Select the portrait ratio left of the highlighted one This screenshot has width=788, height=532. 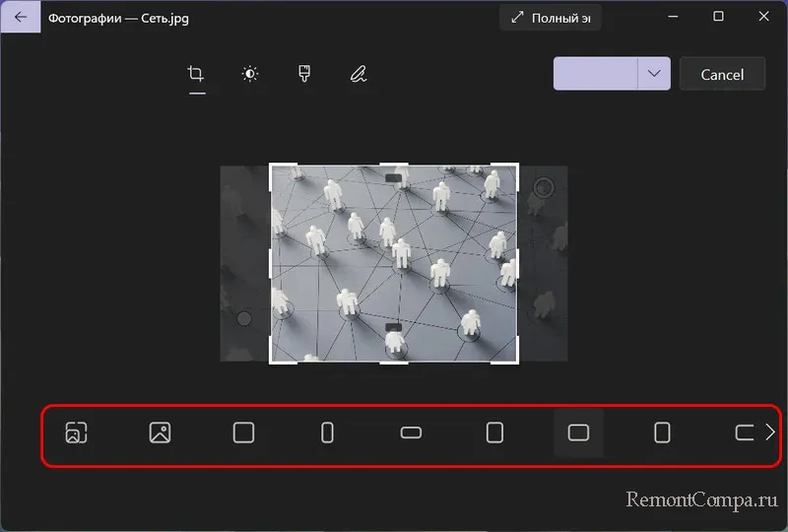pos(495,432)
